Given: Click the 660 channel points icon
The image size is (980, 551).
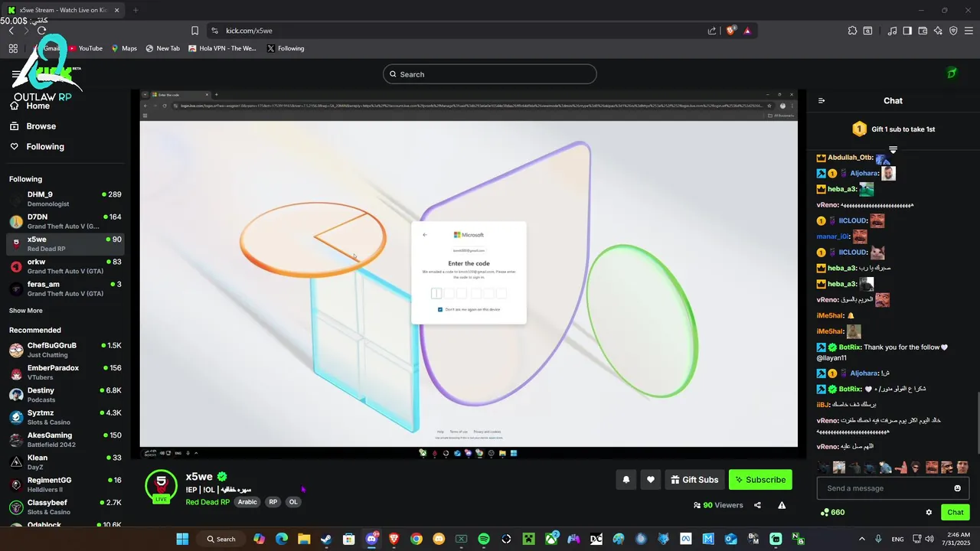Looking at the screenshot, I should pyautogui.click(x=824, y=512).
